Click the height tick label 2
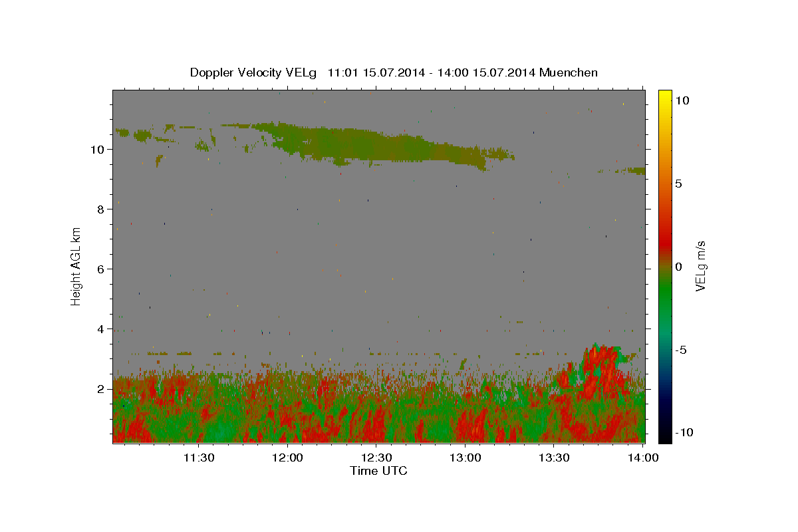 pos(101,389)
